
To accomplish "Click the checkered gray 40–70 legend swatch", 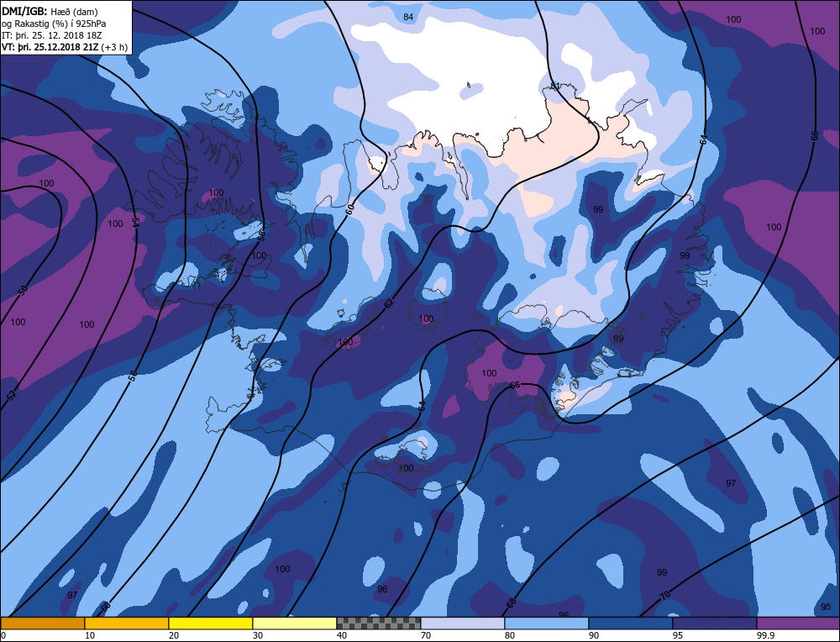I will (379, 624).
